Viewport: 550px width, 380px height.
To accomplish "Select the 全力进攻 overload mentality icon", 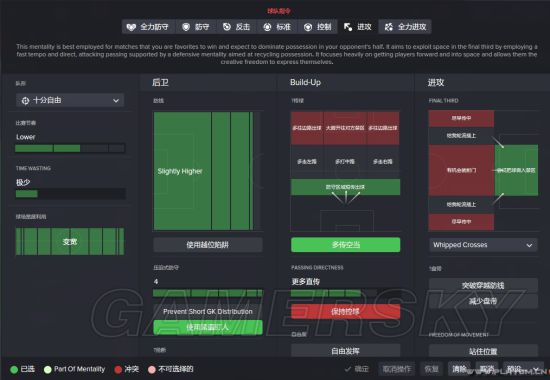I will click(389, 27).
